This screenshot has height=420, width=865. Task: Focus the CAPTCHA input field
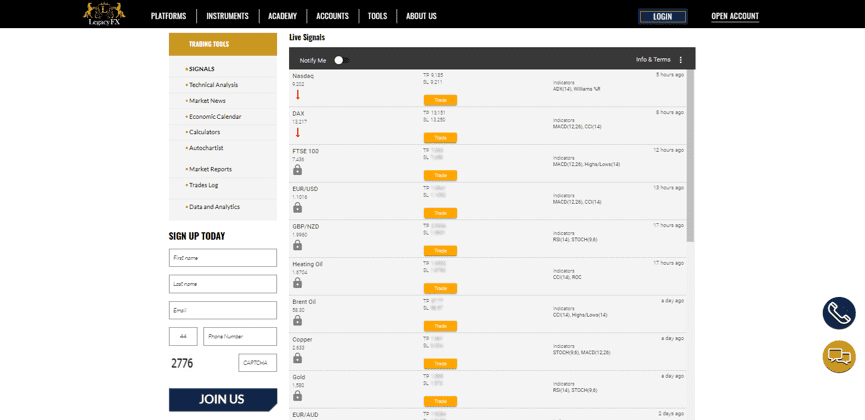(258, 363)
